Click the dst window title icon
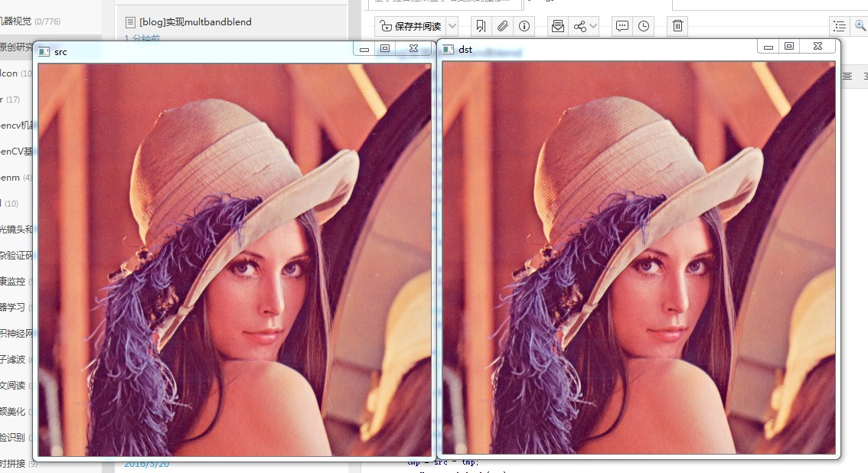868x473 pixels. pyautogui.click(x=448, y=49)
